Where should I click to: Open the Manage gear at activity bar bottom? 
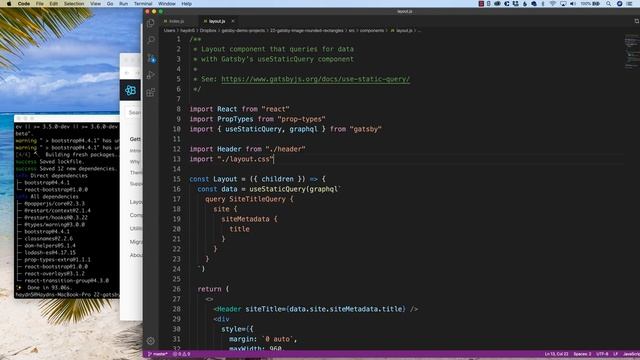pos(151,341)
